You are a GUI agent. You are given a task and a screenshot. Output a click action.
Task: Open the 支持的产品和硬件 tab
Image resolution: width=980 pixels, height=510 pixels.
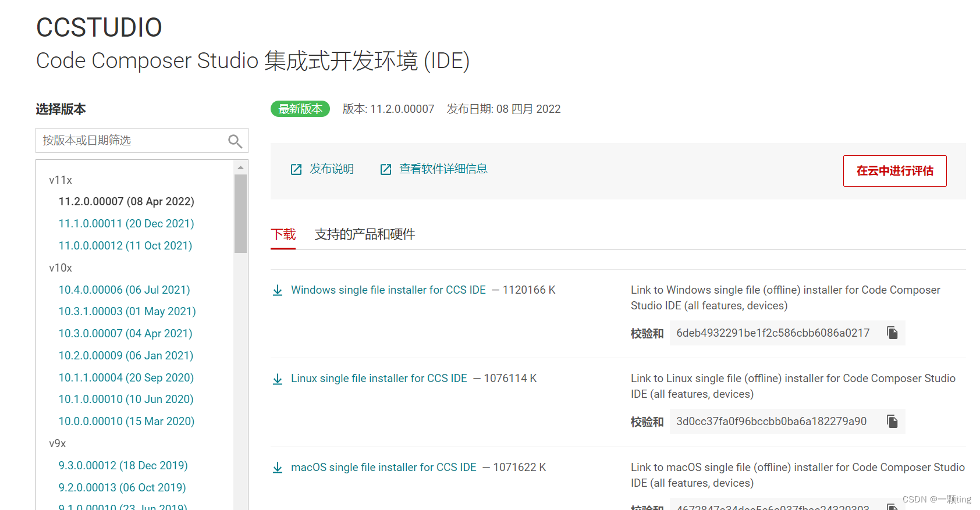pos(365,234)
